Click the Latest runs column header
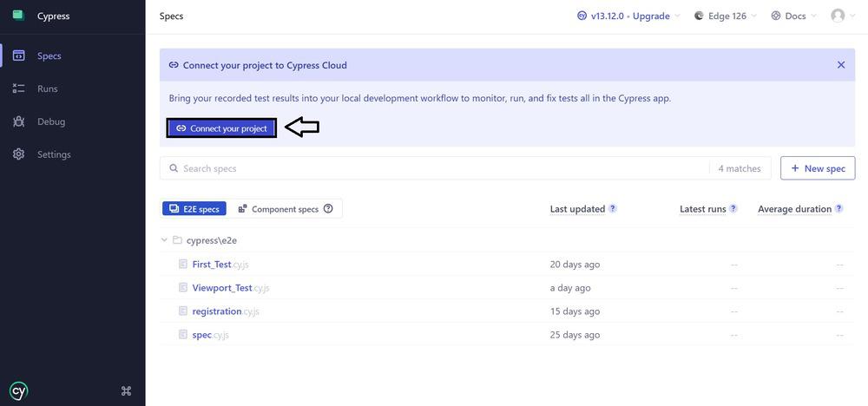This screenshot has height=406, width=868. coord(702,209)
